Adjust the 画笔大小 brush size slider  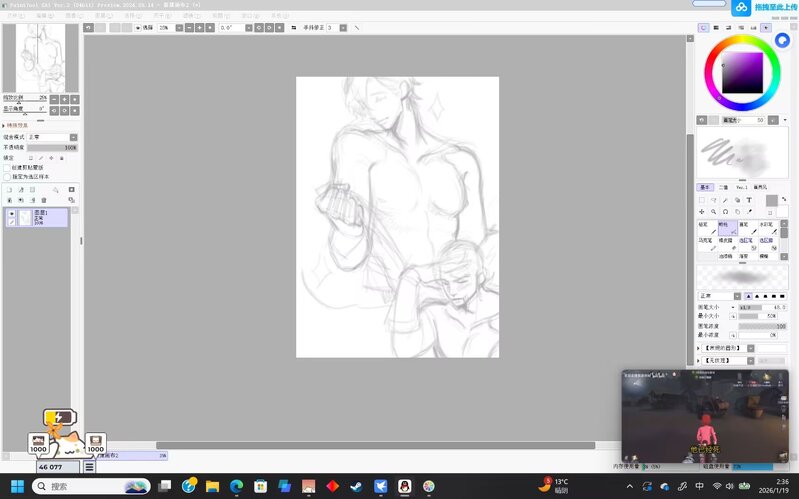[x=762, y=307]
